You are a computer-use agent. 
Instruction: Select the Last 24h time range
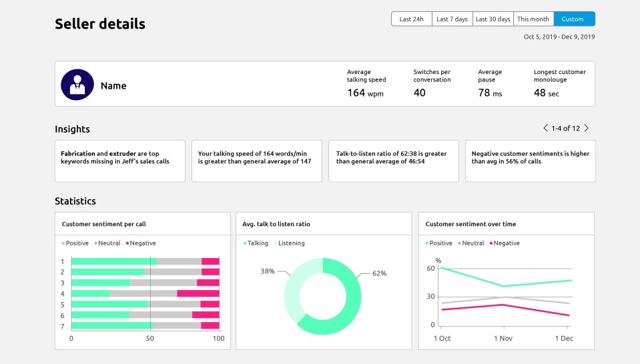click(x=412, y=19)
